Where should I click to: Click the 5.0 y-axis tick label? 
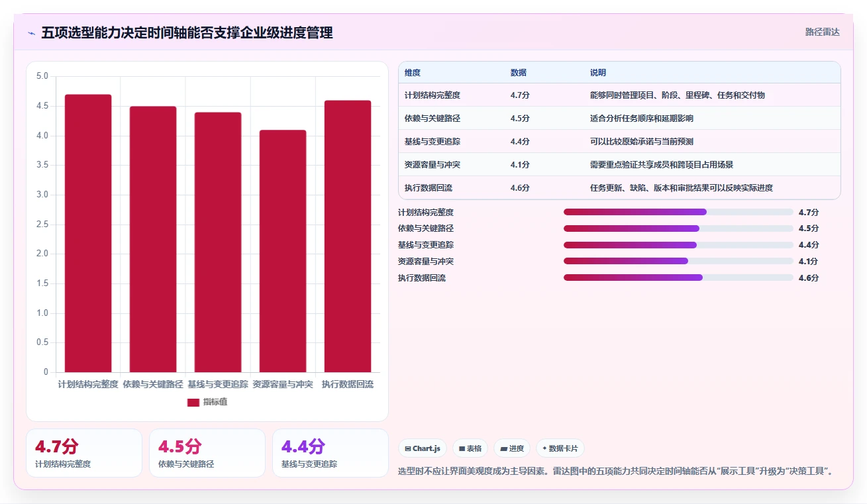pyautogui.click(x=42, y=76)
